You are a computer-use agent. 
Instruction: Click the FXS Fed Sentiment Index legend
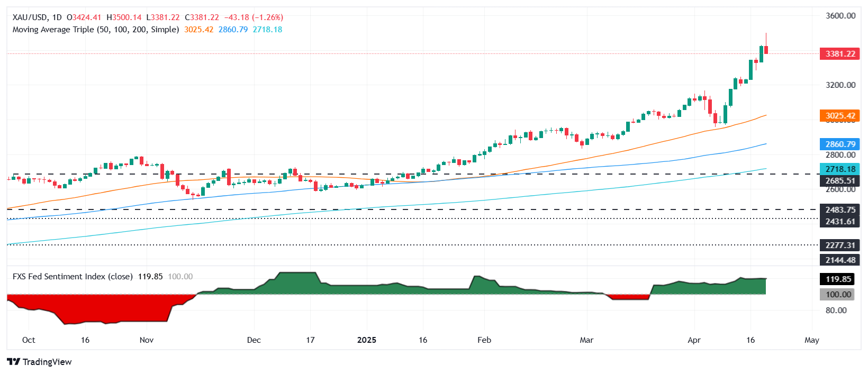(73, 277)
